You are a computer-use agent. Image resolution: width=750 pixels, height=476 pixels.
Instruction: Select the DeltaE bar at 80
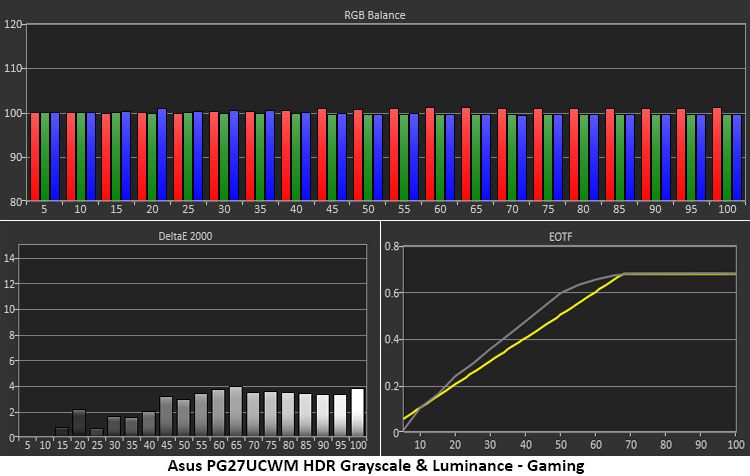tap(288, 414)
